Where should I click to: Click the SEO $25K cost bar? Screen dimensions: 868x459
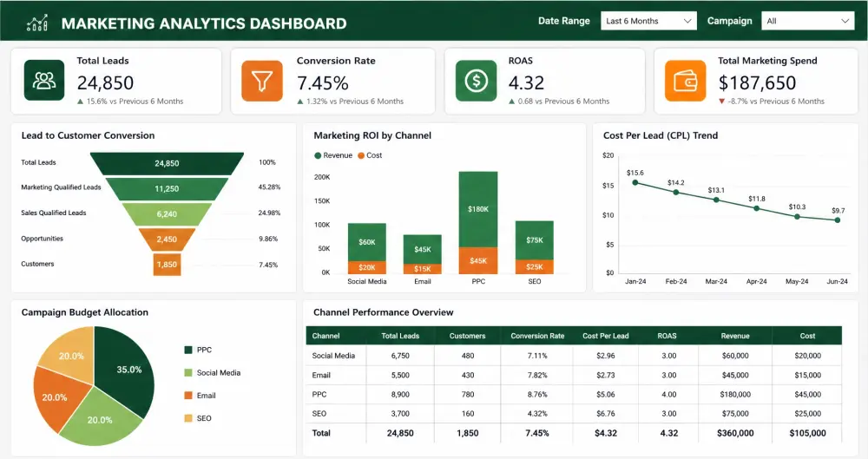534,267
